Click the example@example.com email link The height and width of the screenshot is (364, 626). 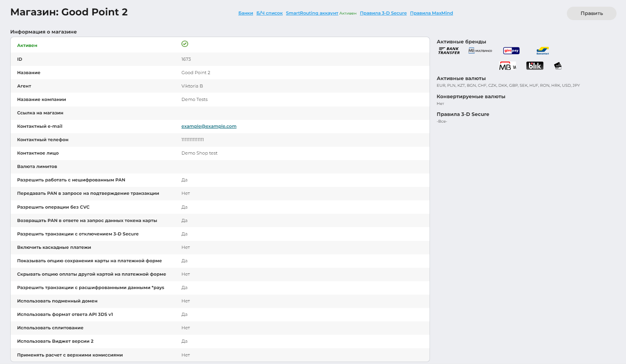[x=209, y=127]
